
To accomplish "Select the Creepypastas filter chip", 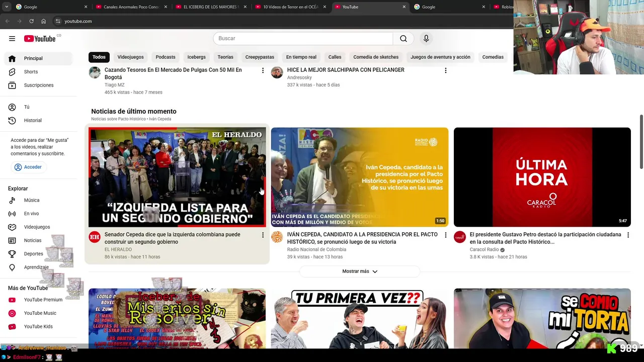I will click(x=260, y=57).
